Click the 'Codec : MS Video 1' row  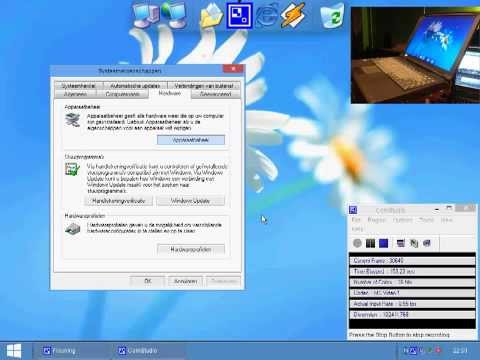tap(412, 293)
